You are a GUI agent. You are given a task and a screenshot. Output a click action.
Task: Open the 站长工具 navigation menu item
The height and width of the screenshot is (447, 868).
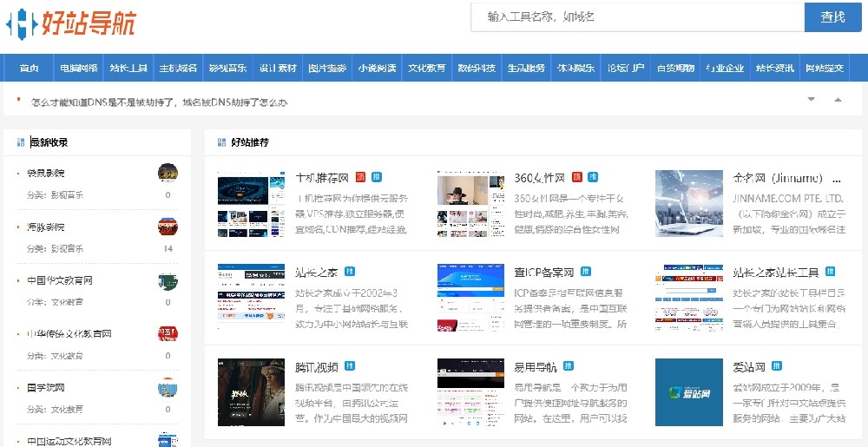point(128,69)
